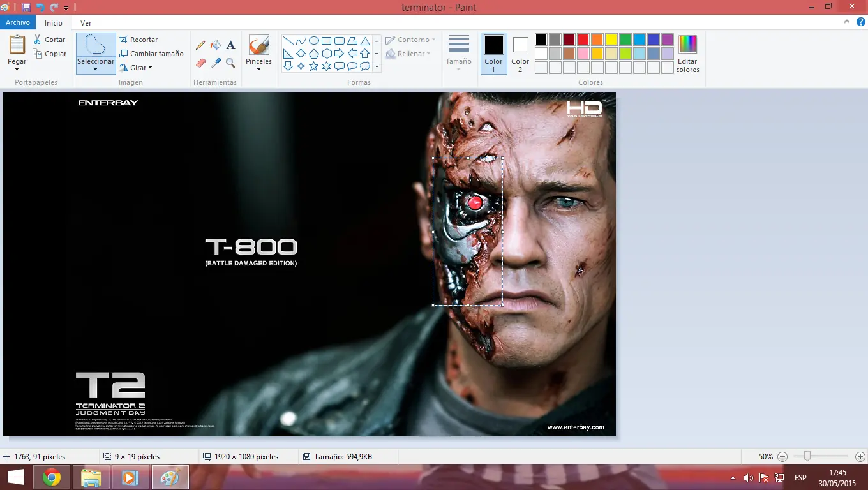Click the freeform Seleccionar selection icon

click(x=96, y=45)
